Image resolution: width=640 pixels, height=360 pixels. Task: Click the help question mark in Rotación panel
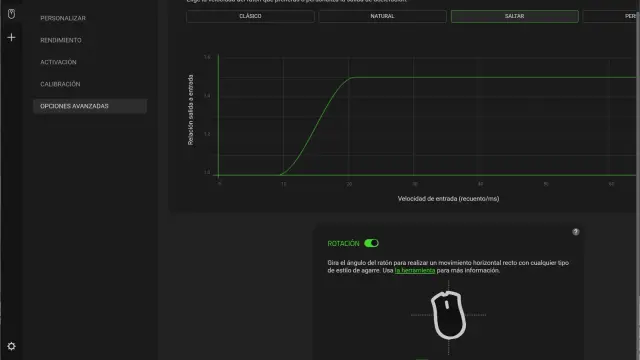[576, 232]
